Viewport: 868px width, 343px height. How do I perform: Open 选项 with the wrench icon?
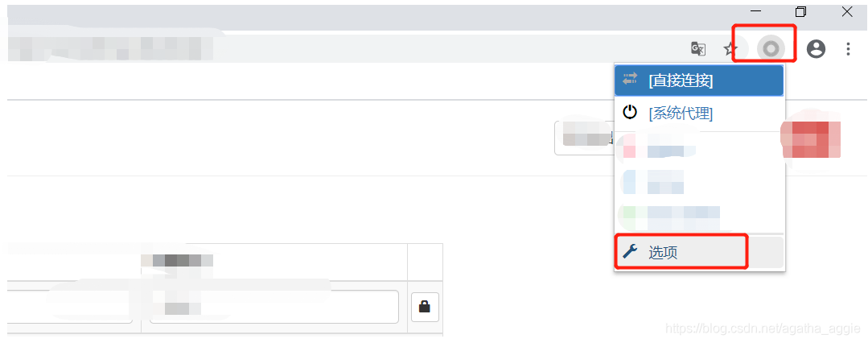(x=699, y=253)
